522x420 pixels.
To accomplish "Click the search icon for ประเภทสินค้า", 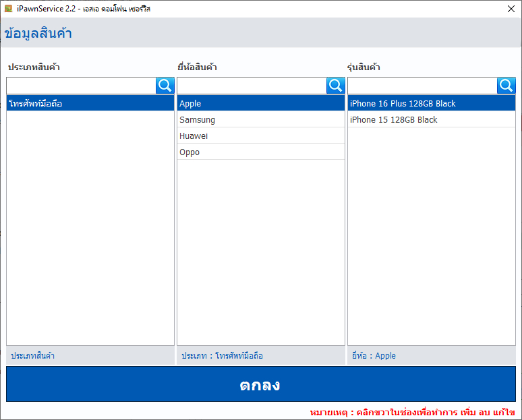I will click(165, 86).
